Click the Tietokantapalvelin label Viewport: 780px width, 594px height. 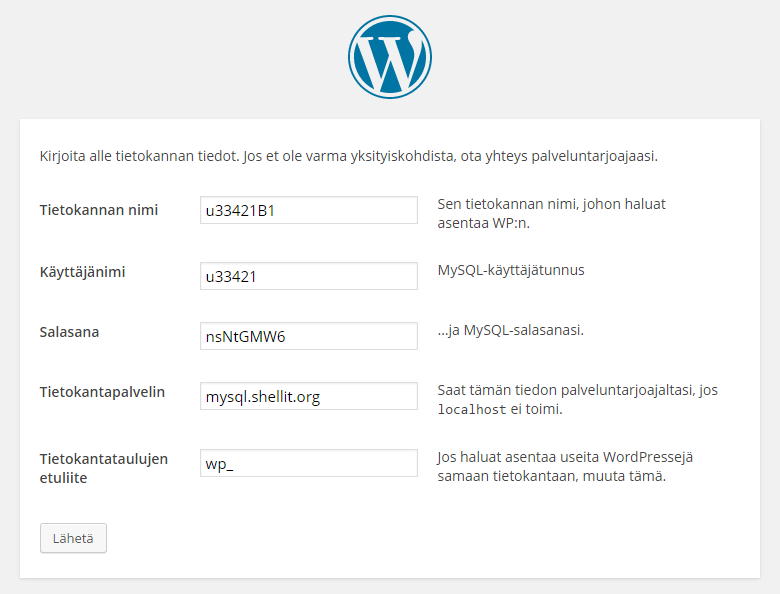coord(102,392)
